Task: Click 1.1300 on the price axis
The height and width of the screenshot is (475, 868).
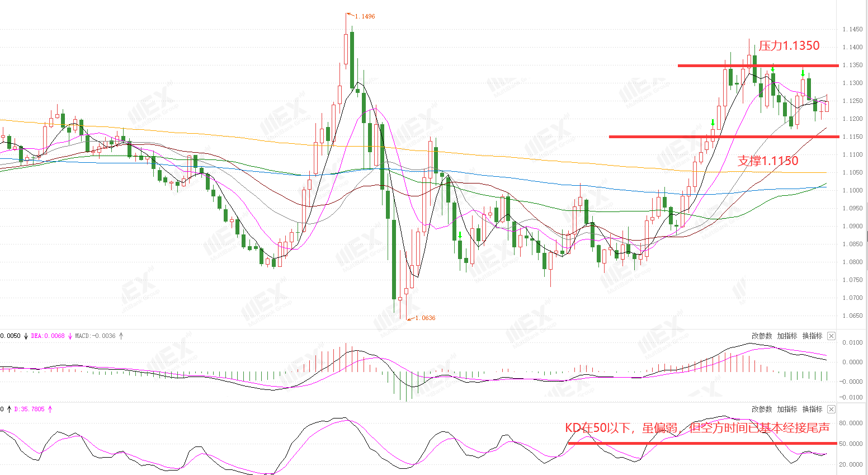Action: (x=852, y=83)
